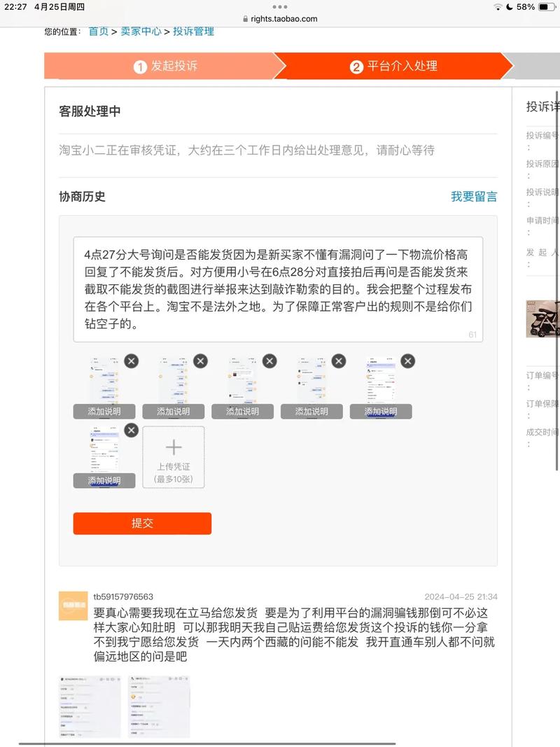Select step 2 平台介入处理

coord(393,67)
